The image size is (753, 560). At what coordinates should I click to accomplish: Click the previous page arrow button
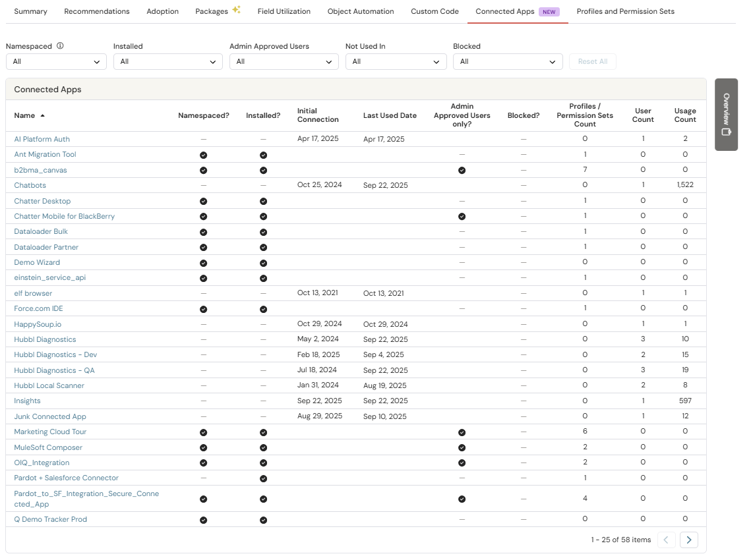(666, 540)
